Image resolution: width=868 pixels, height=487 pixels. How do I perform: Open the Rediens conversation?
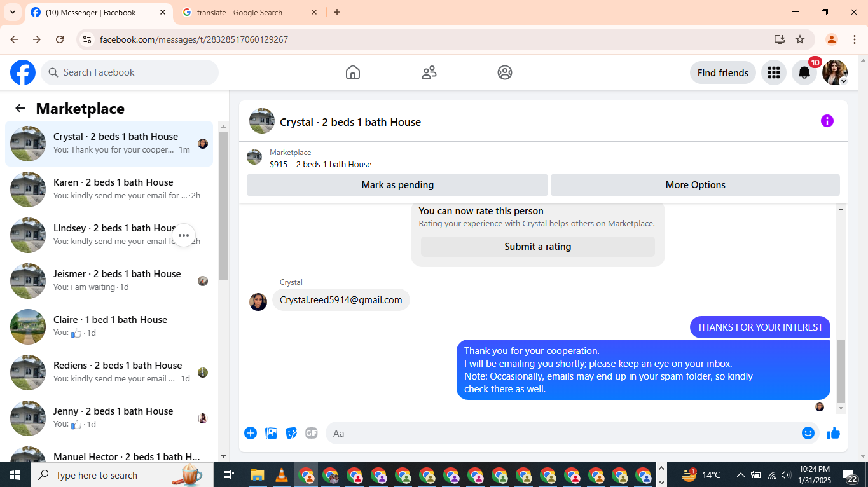pyautogui.click(x=109, y=373)
